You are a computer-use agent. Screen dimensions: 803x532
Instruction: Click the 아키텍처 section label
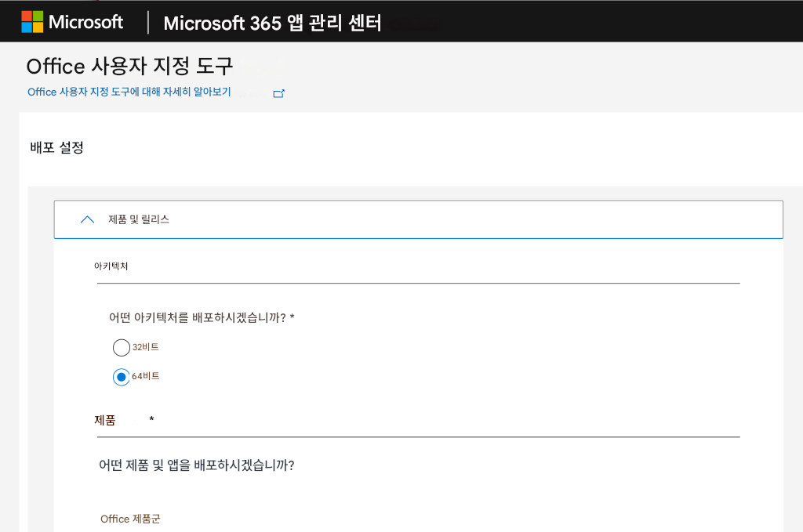(111, 266)
